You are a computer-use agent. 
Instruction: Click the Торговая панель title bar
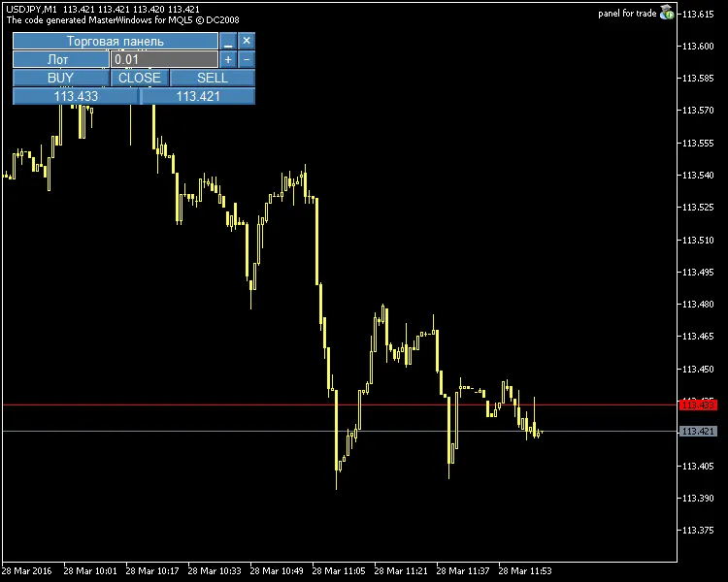tap(115, 41)
